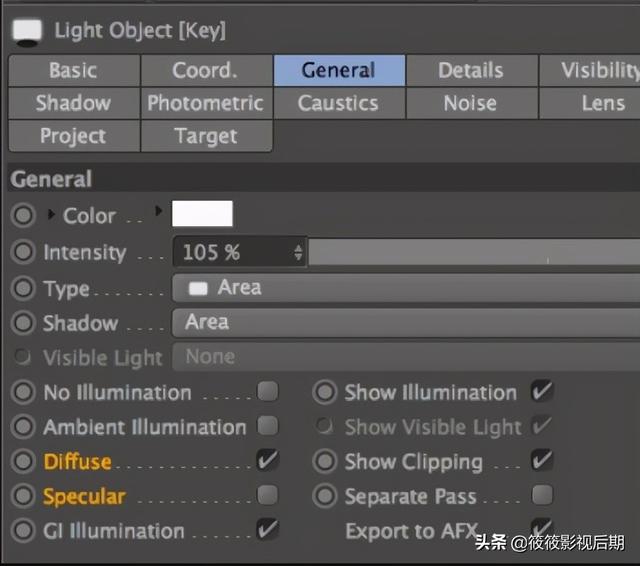
Task: Switch to the Photometric tab
Action: (207, 103)
